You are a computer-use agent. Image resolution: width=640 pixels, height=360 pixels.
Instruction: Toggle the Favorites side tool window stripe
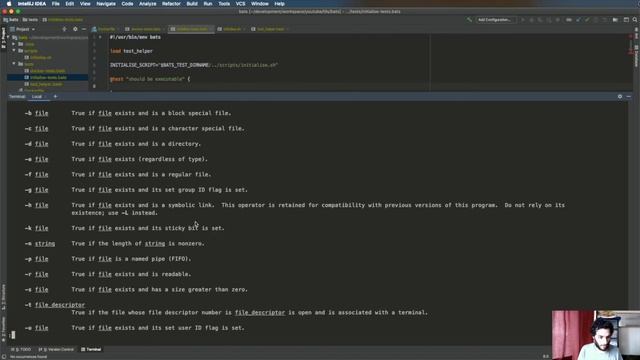tap(3, 329)
